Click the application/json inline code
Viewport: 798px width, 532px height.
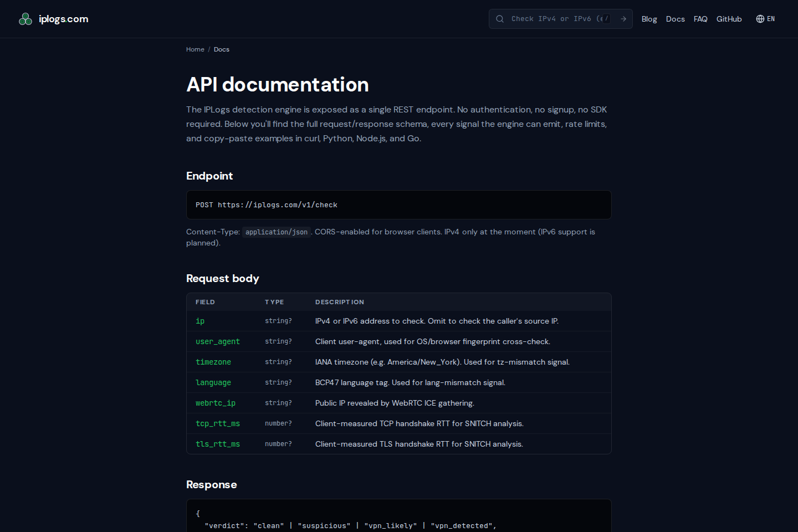[277, 232]
